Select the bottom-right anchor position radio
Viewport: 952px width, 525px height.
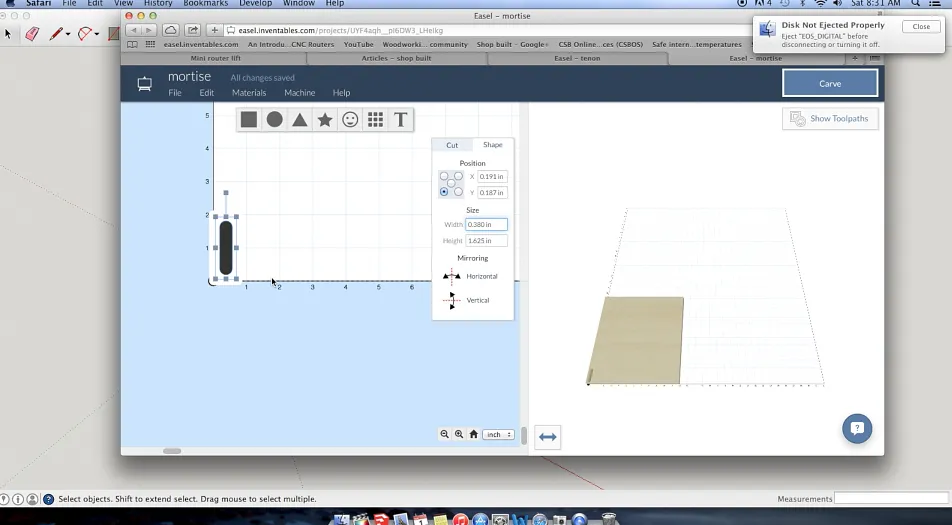pyautogui.click(x=458, y=191)
